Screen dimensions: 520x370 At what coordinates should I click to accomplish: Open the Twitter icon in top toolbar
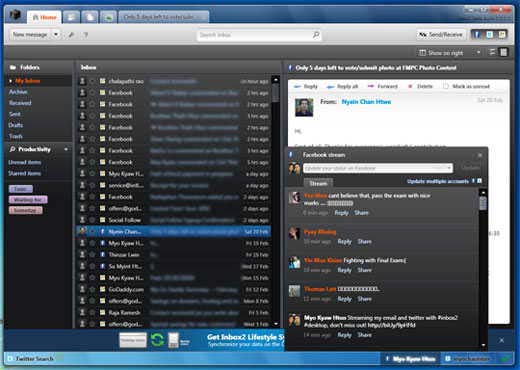(489, 34)
